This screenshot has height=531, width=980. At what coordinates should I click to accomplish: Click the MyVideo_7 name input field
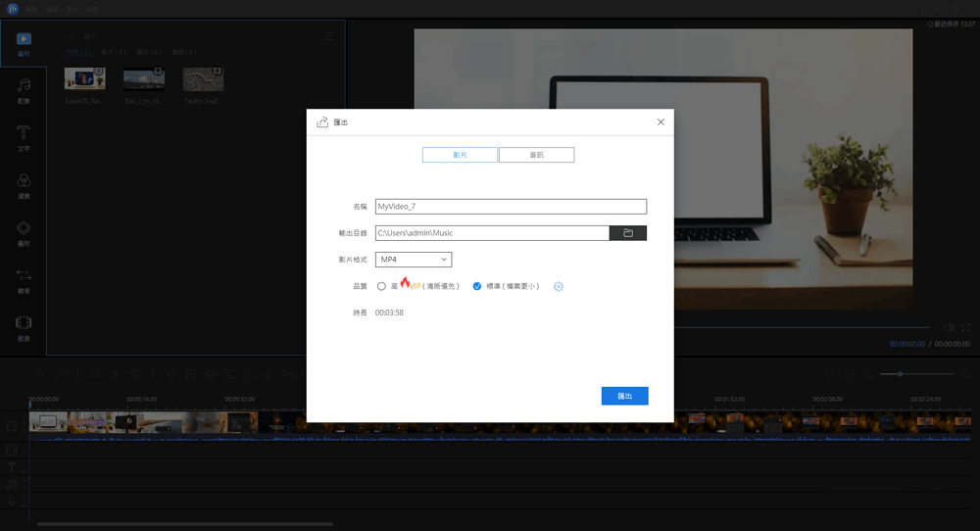pyautogui.click(x=511, y=207)
